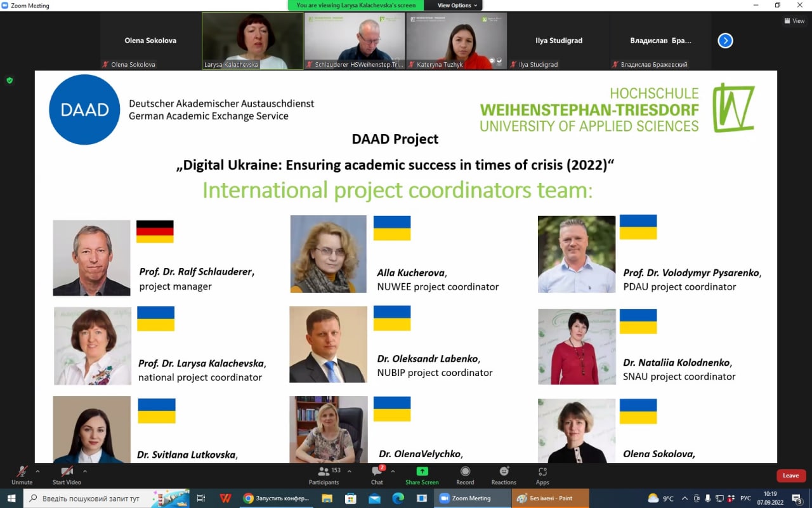Select Kateryna Tuzhyk's video thumbnail

[x=456, y=41]
